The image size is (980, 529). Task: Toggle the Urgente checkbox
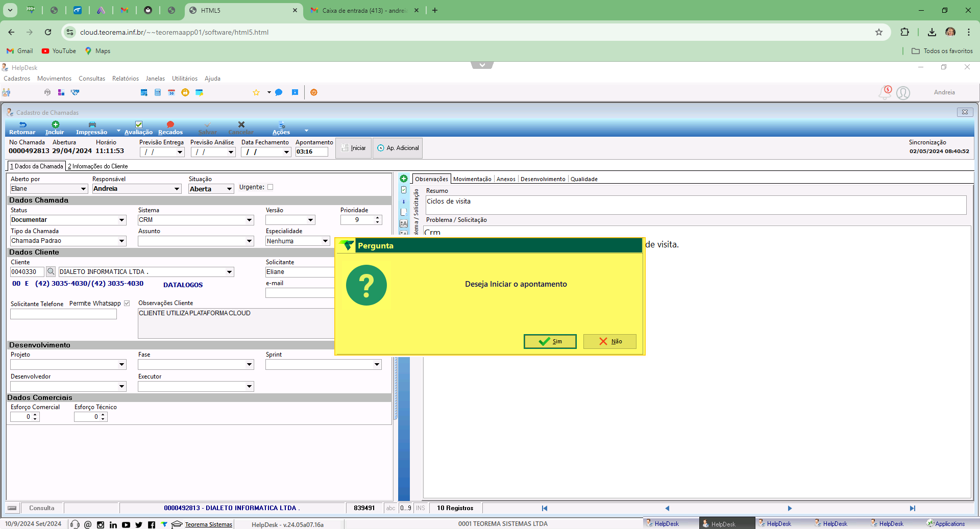(x=271, y=187)
